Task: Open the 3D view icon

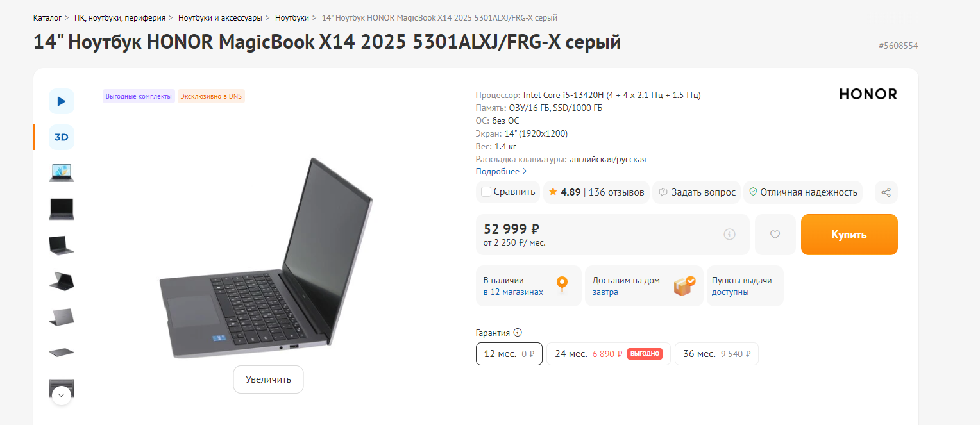Action: coord(62,137)
